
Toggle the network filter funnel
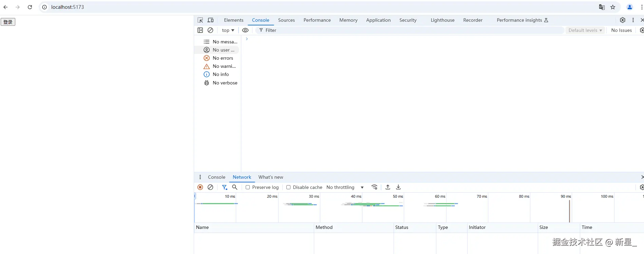(224, 187)
